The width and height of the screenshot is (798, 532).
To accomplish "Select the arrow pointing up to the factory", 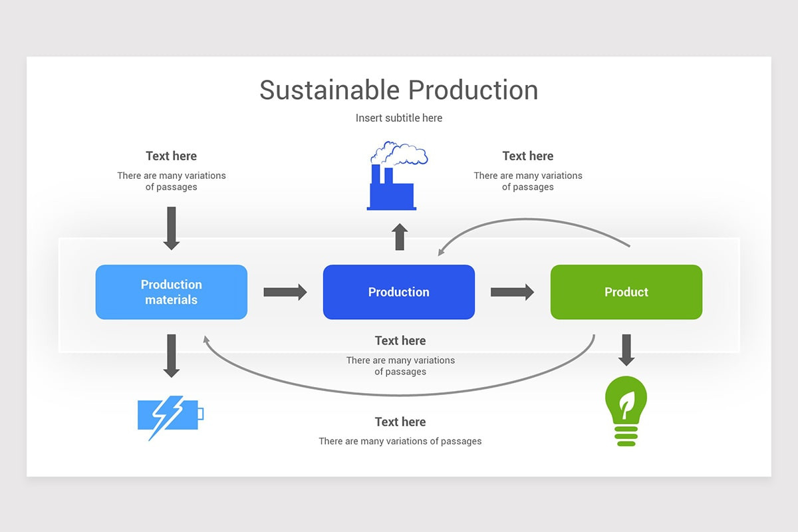I will [400, 236].
